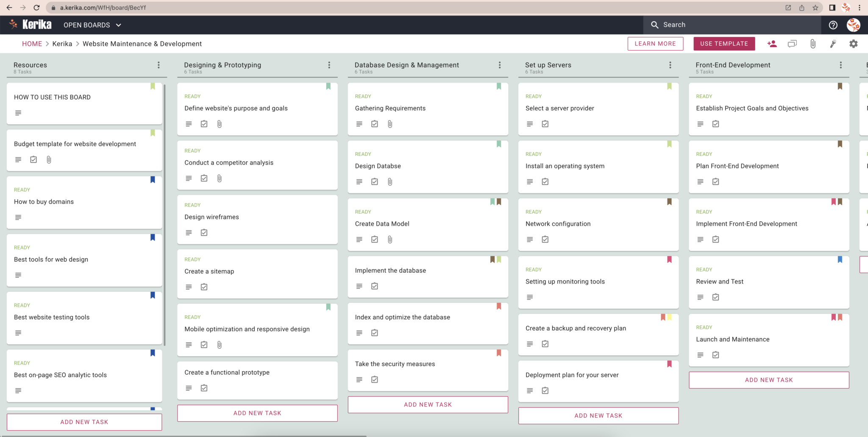Click checklist icon on Design wireframes card
Screen dimensions: 868x437
(x=204, y=233)
